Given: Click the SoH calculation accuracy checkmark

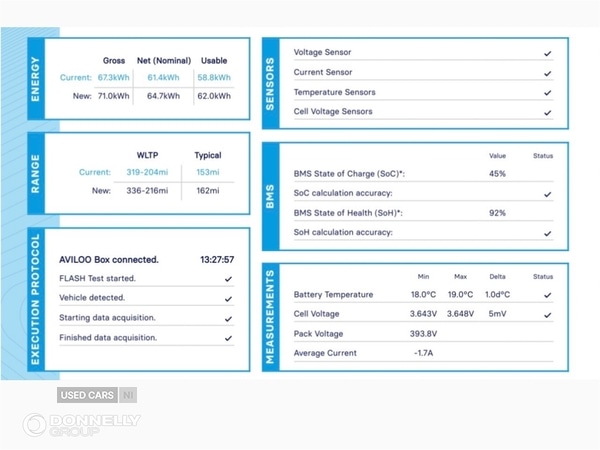Looking at the screenshot, I should coord(547,232).
